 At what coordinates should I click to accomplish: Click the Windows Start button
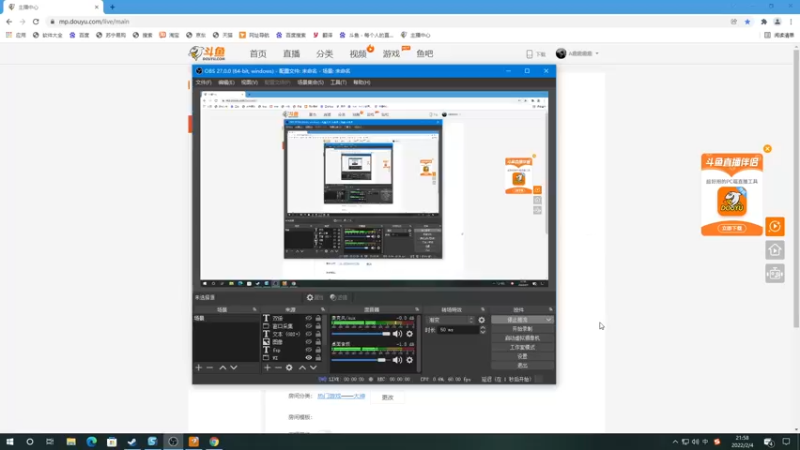(x=10, y=441)
